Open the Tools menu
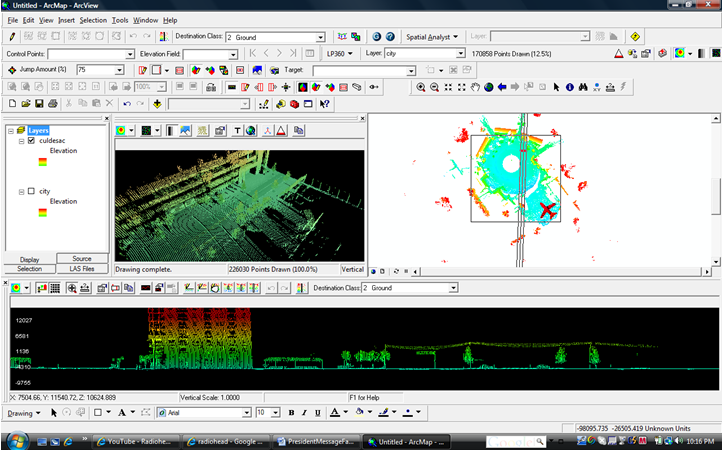This screenshot has width=722, height=451. [x=120, y=20]
